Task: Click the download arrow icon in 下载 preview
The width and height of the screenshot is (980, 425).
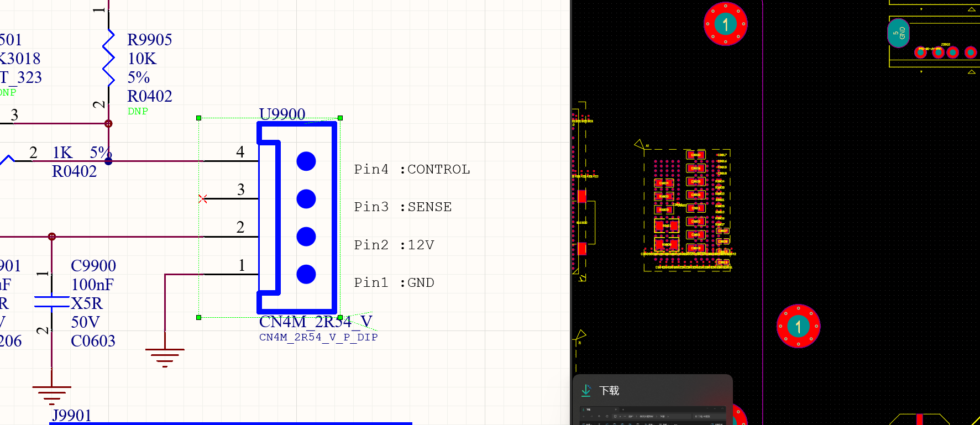Action: [x=586, y=391]
